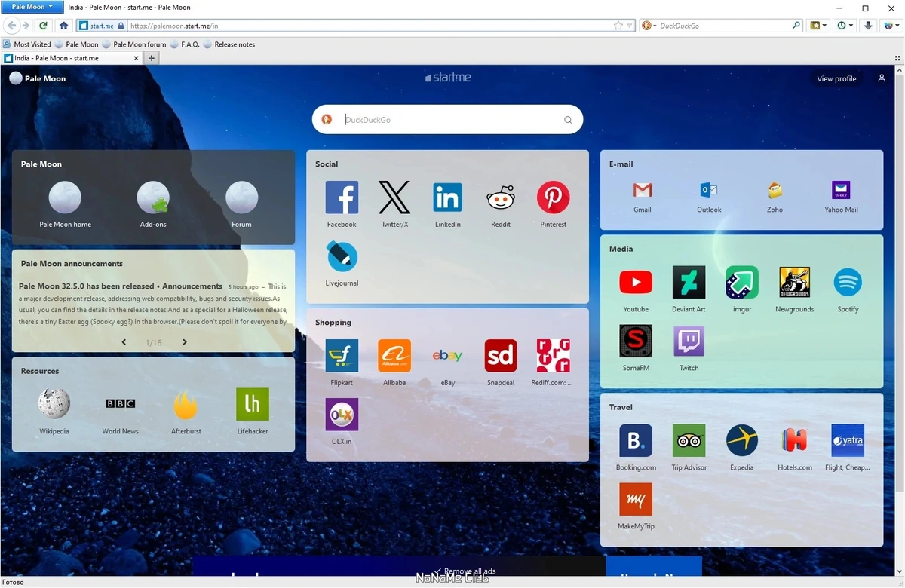Open Release notes bookmark
This screenshot has width=905, height=588.
pos(229,44)
